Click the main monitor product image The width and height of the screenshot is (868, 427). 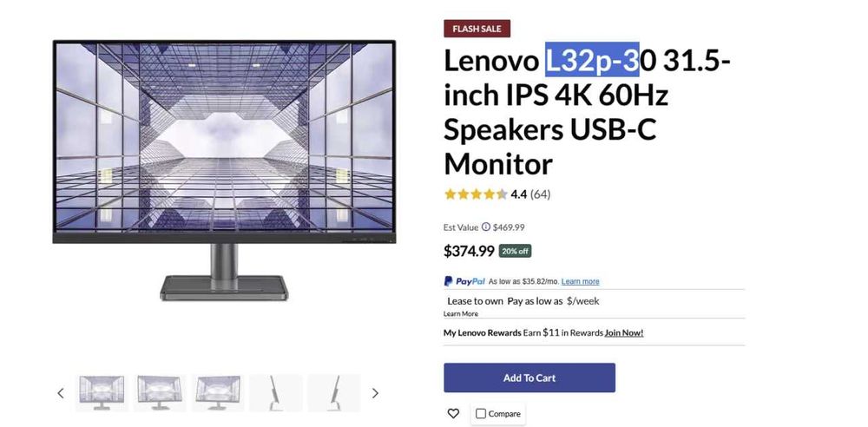[224, 170]
